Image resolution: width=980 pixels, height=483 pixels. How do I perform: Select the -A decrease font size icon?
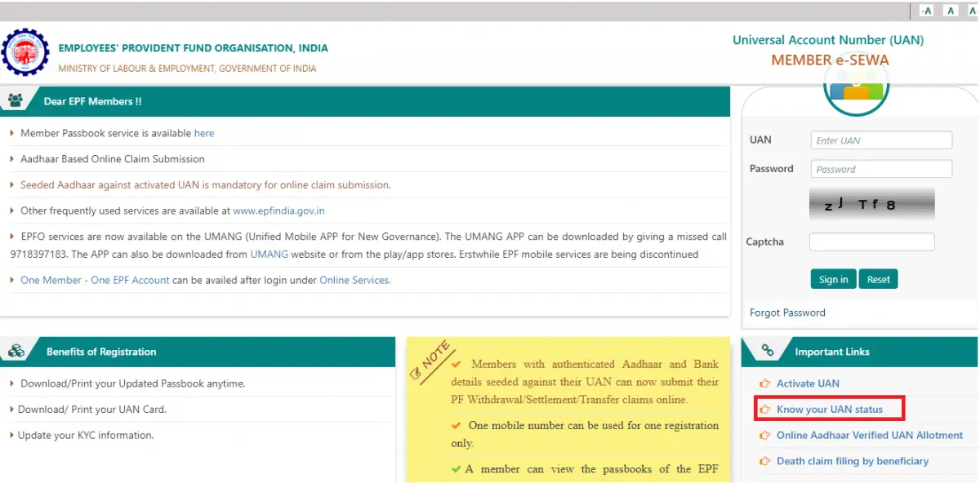click(924, 10)
